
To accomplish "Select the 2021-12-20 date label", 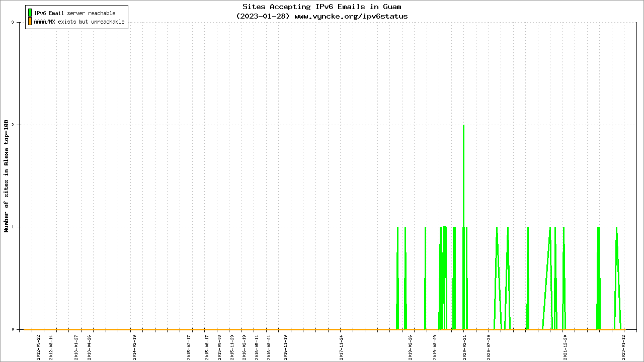I will click(565, 348).
